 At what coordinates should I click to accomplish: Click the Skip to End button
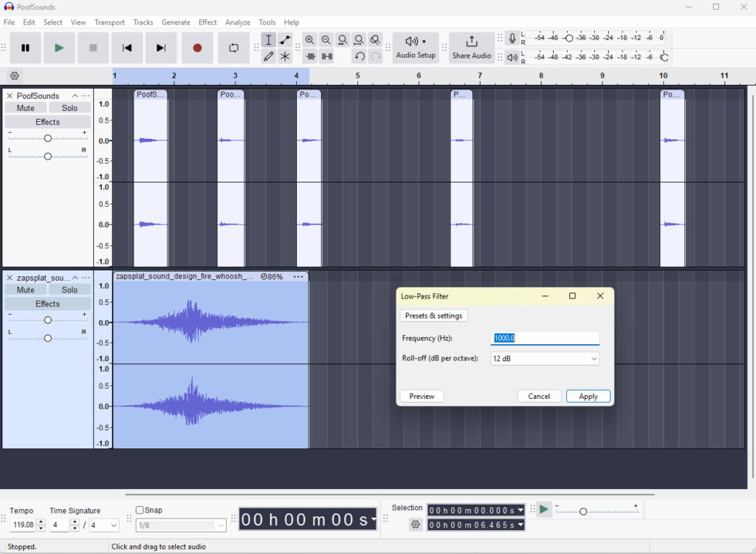click(x=161, y=48)
